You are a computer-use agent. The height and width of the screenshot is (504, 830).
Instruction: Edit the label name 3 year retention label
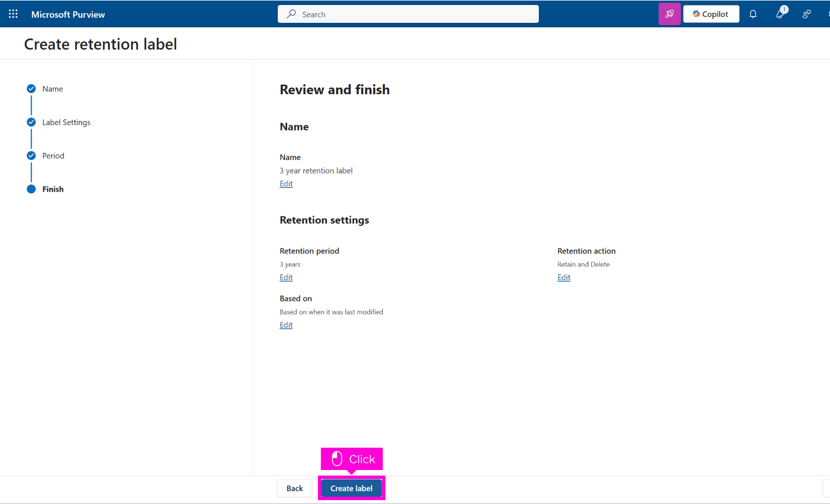click(x=286, y=184)
